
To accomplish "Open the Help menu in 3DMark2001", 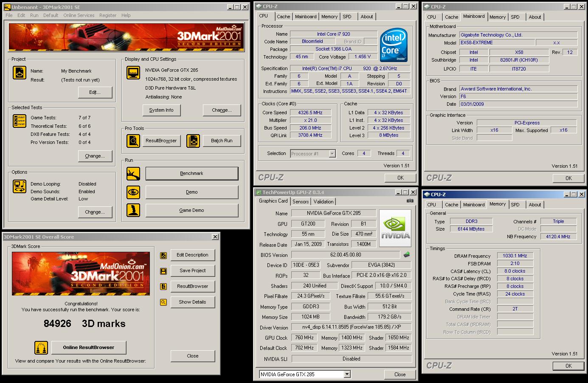I will (x=126, y=15).
